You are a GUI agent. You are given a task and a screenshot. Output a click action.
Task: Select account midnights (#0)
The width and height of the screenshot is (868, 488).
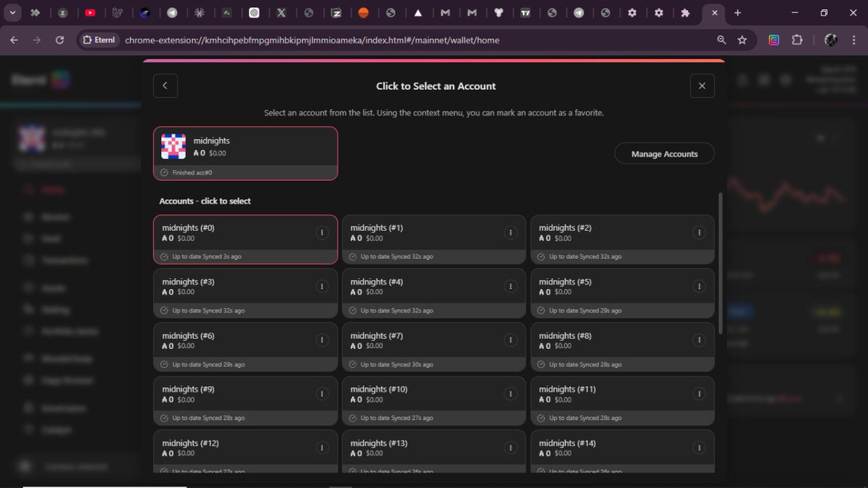click(x=246, y=240)
